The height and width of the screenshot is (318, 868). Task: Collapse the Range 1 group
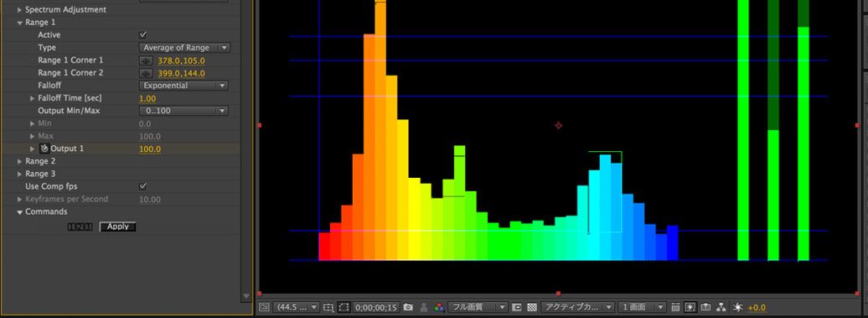point(20,23)
